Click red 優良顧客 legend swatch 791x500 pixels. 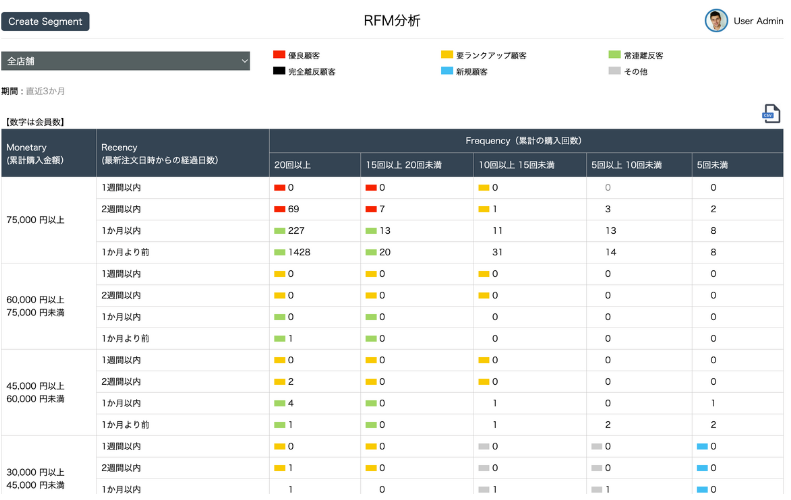279,54
